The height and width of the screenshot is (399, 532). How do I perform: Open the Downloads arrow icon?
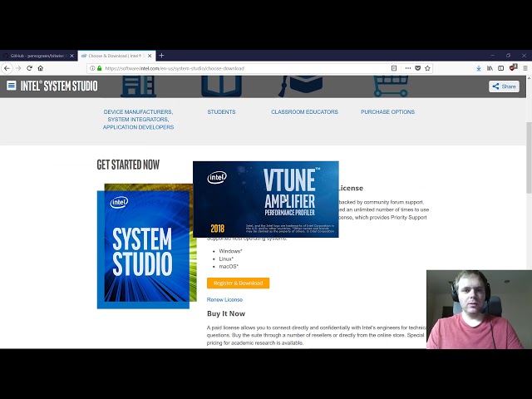[x=479, y=68]
